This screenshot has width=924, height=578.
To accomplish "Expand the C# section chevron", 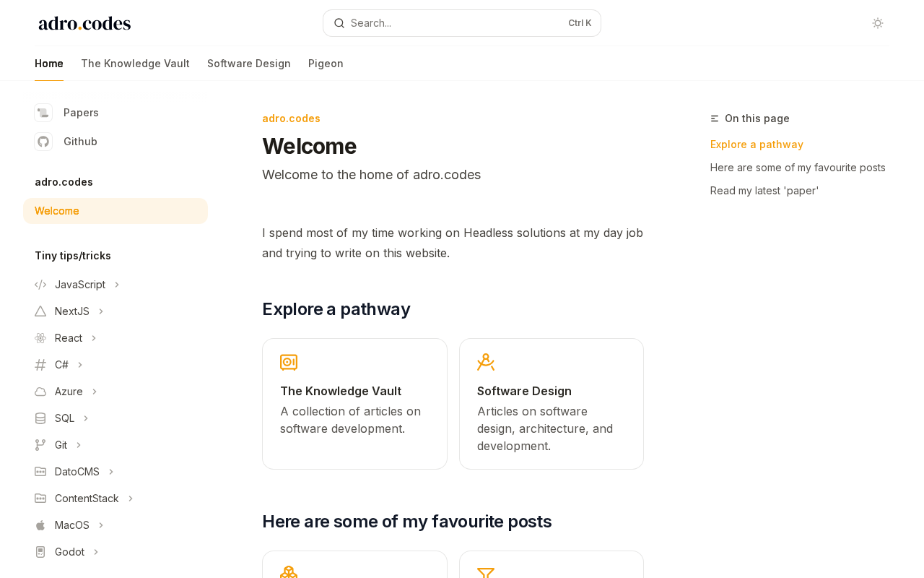I will click(x=80, y=365).
